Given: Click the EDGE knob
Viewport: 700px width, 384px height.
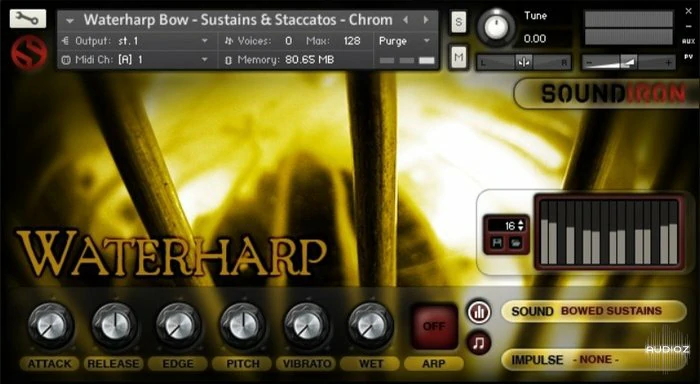Looking at the screenshot, I should click(x=178, y=326).
